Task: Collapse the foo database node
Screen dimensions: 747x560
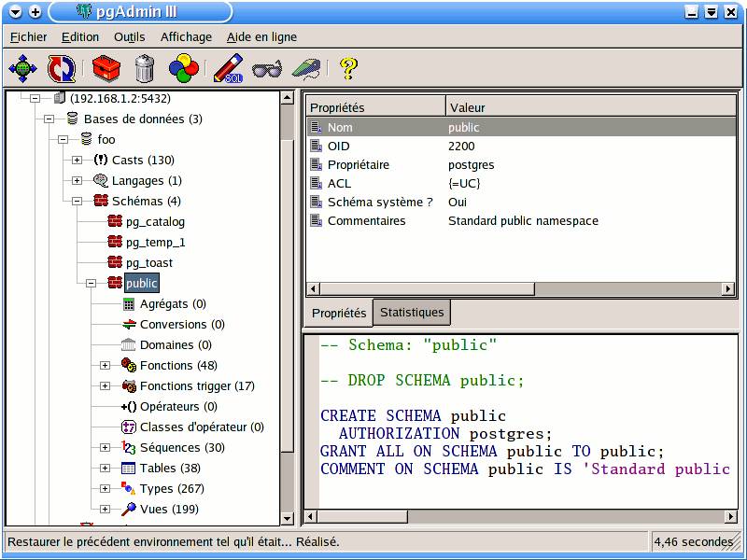Action: (x=63, y=139)
